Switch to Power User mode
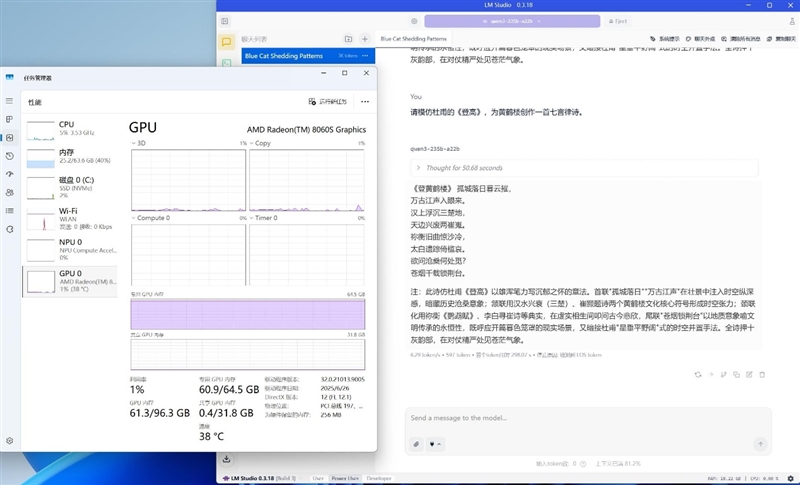Screen dimensions: 800x485 click(x=346, y=479)
